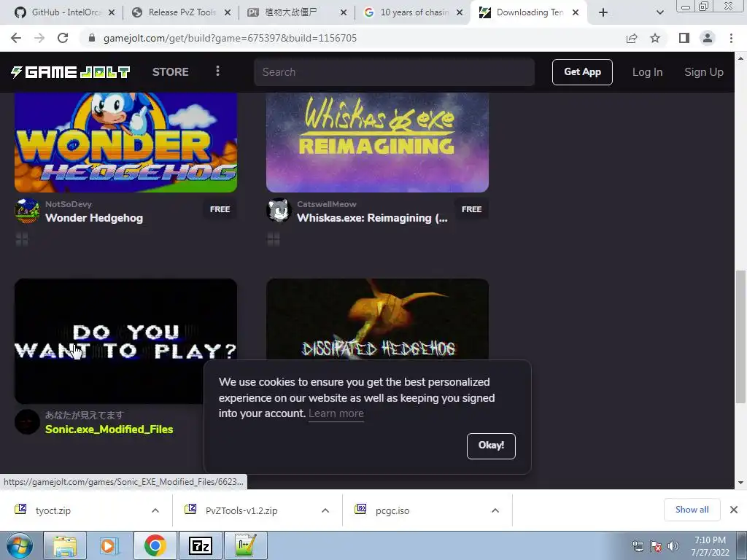Close the downloads bar
The height and width of the screenshot is (560, 747).
click(734, 510)
